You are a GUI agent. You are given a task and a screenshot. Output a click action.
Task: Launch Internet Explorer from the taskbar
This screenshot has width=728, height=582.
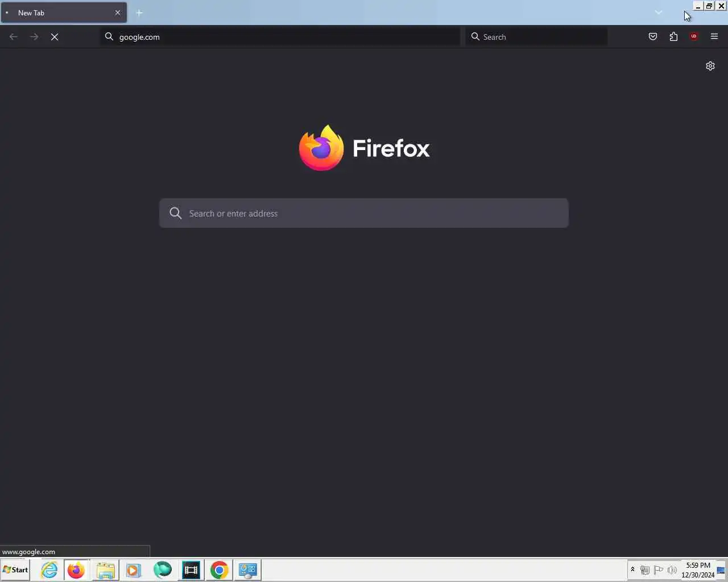point(49,570)
